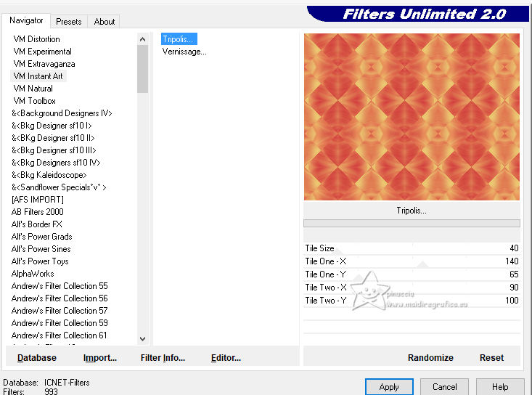Viewport: 532px width, 395px height.
Task: Select AlphaWorks category
Action: 33,274
